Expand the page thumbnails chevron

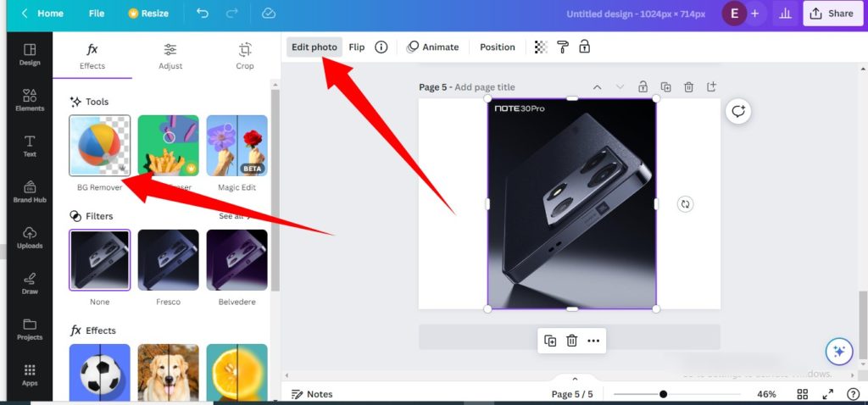tap(575, 379)
